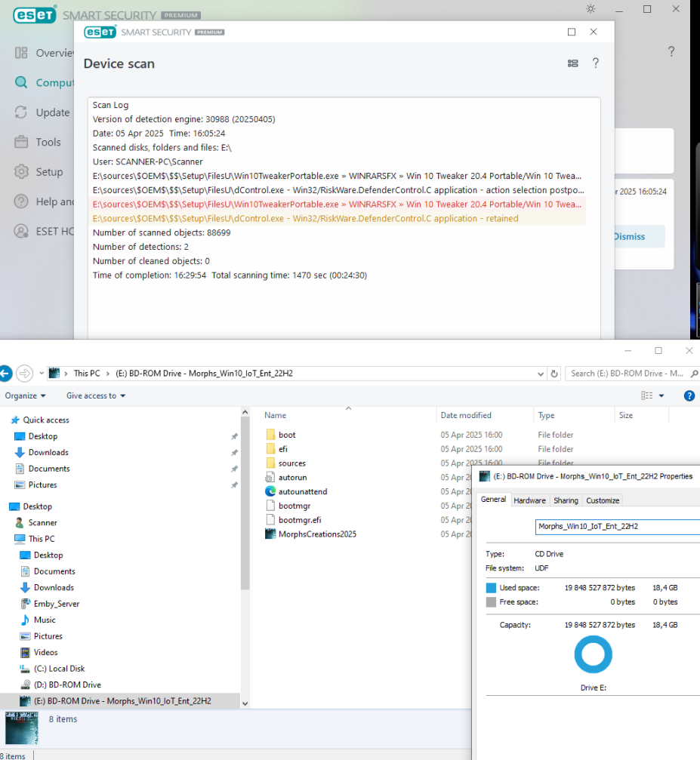Click the list view icon in Device scan
The width and height of the screenshot is (700, 760).
pos(573,63)
